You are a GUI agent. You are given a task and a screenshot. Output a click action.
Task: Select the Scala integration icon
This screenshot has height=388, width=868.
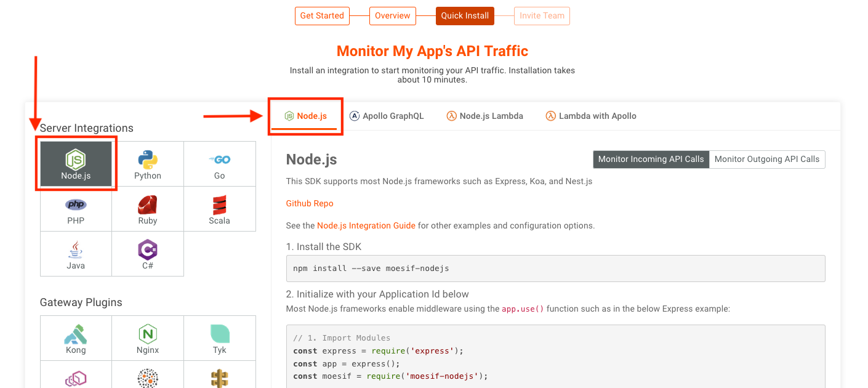point(220,208)
